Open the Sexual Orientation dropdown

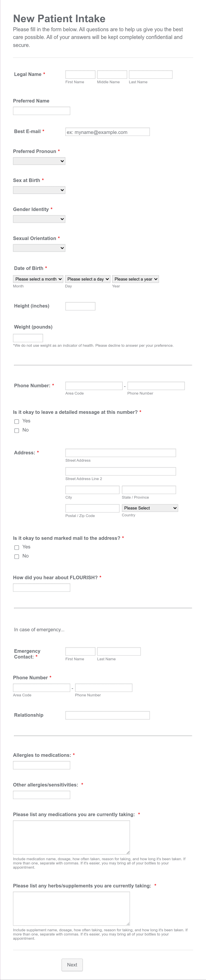pyautogui.click(x=39, y=248)
